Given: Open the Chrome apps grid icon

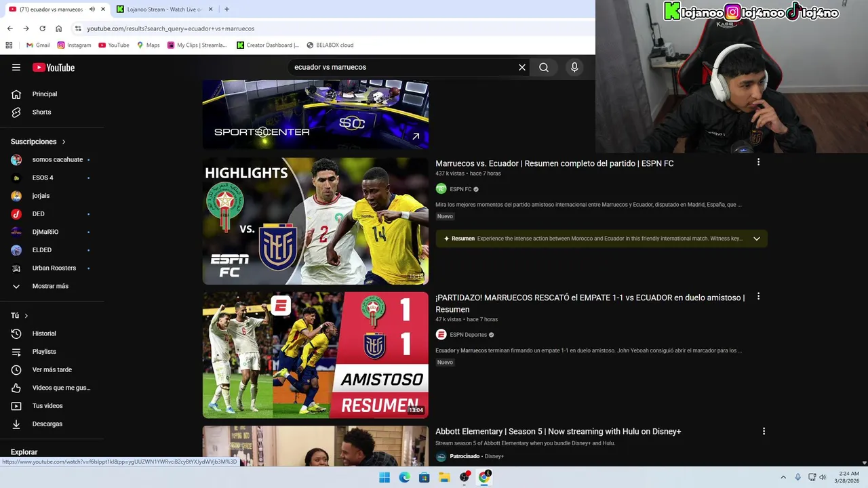Looking at the screenshot, I should point(9,45).
